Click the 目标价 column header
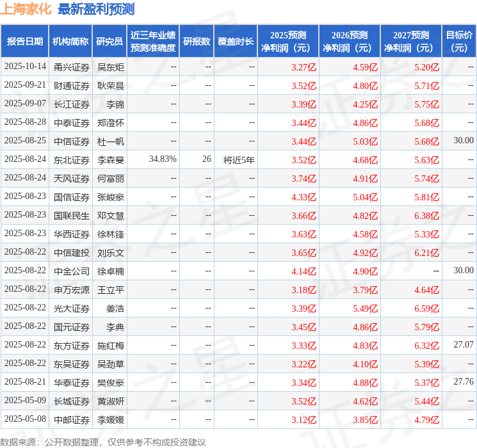Viewport: 477px width, 448px height. point(458,42)
